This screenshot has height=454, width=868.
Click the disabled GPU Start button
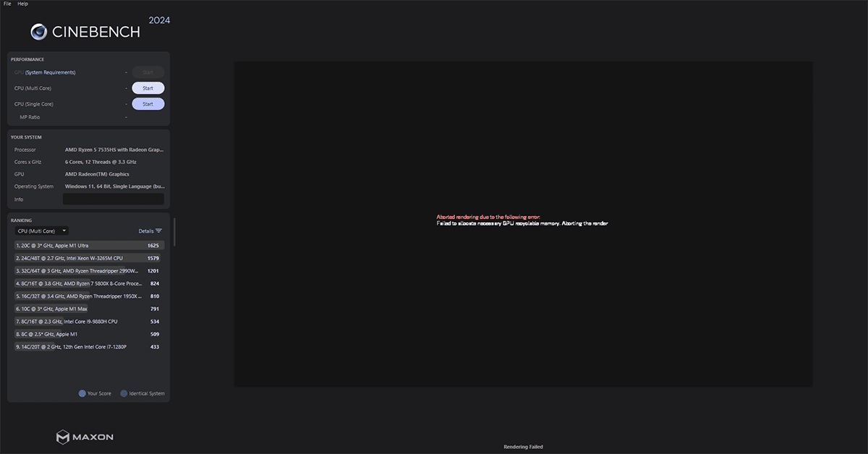point(148,72)
